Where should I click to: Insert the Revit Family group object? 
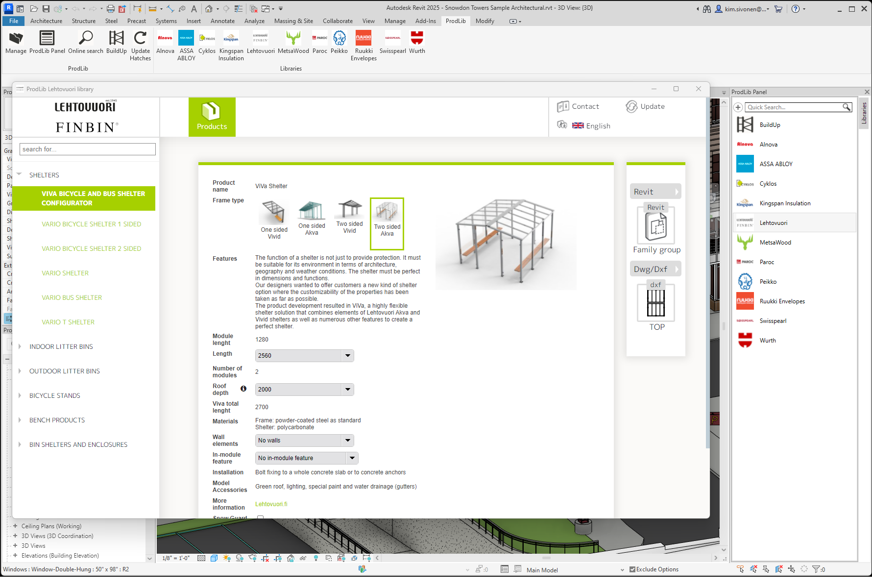656,225
